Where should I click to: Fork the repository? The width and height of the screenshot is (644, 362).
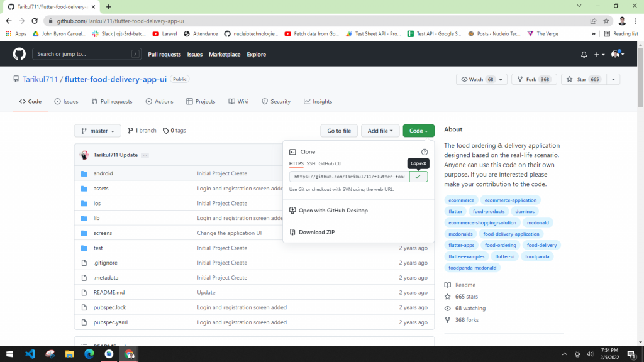click(534, 79)
